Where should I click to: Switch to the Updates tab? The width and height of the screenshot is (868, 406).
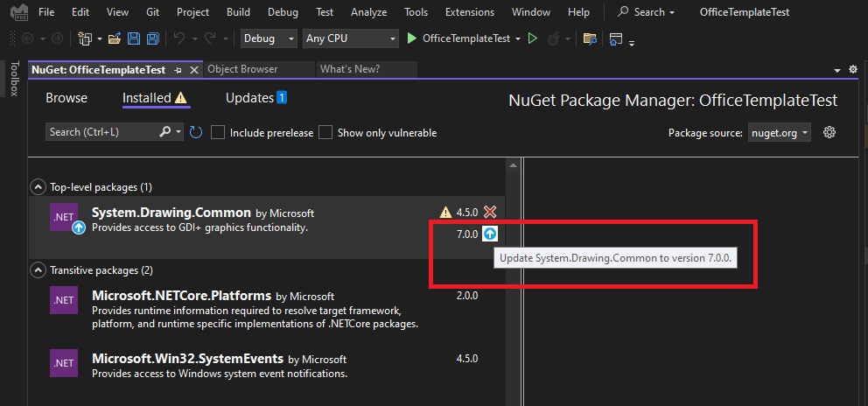click(x=256, y=98)
